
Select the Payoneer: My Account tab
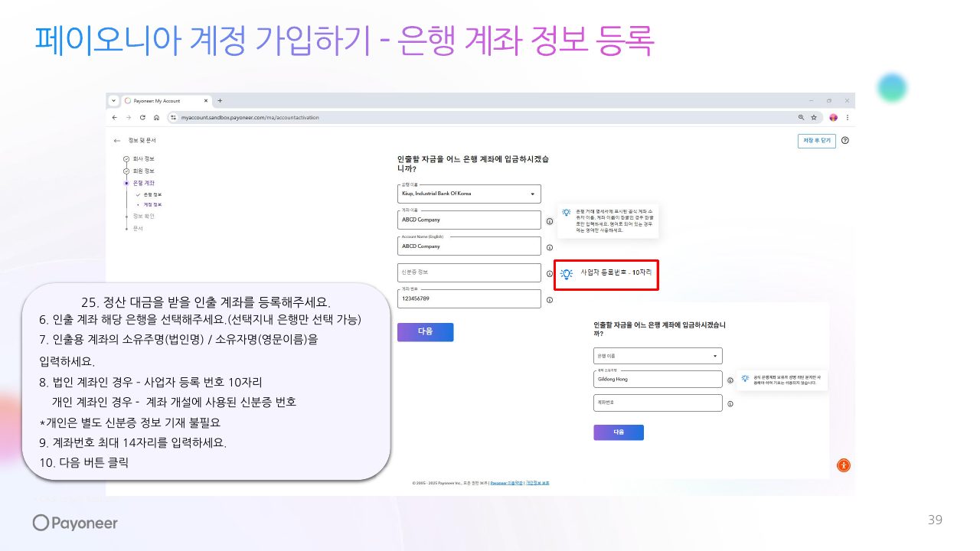pyautogui.click(x=166, y=100)
